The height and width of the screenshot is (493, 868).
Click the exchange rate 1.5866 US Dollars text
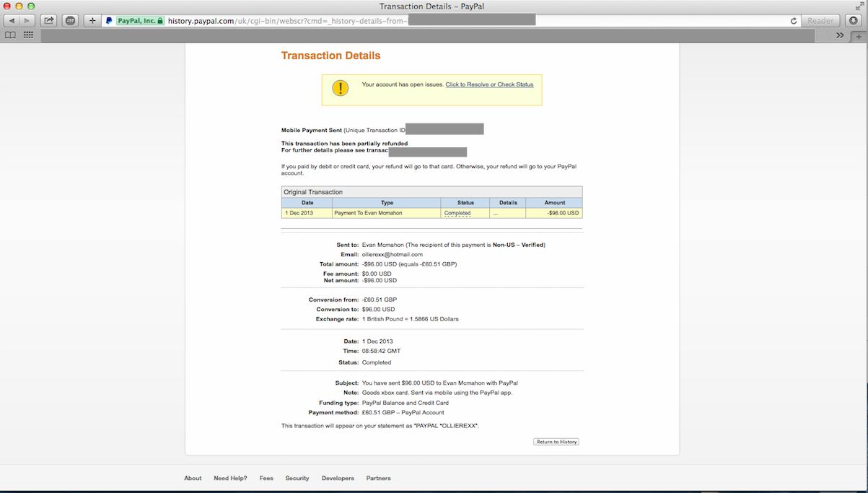[410, 318]
